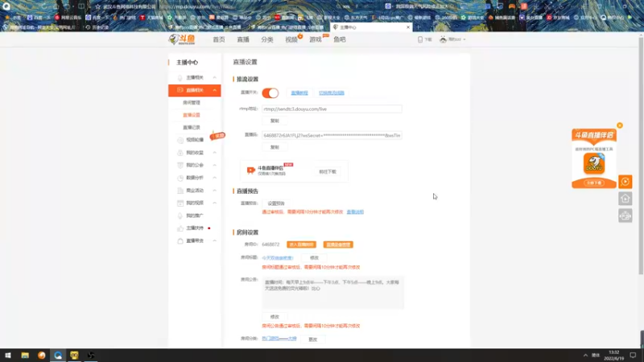This screenshot has width=644, height=362.
Task: Click the orange play floating side icon
Action: [x=625, y=182]
